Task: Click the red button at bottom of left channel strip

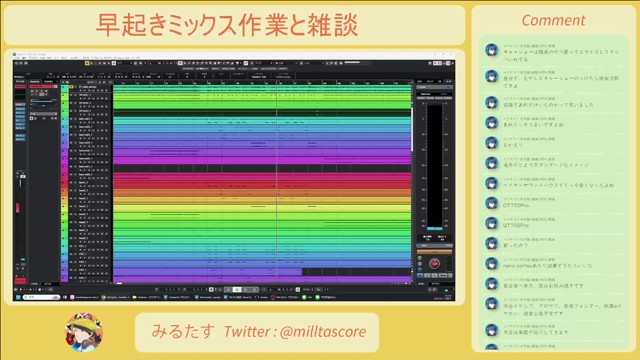Action: tap(20, 281)
